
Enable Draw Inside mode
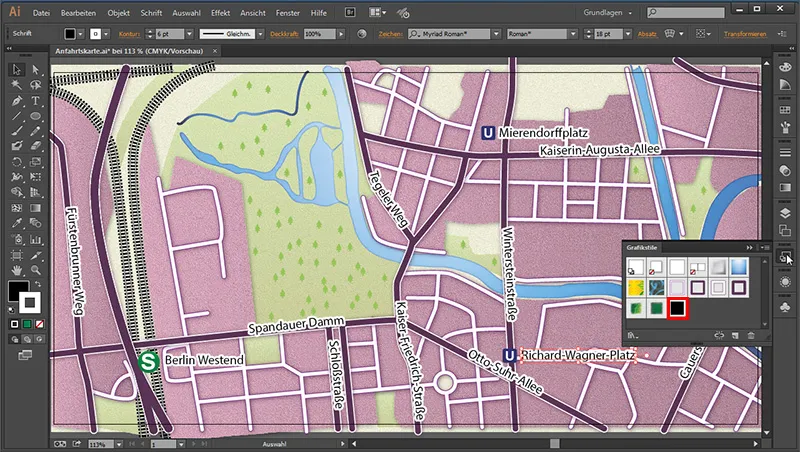click(39, 339)
